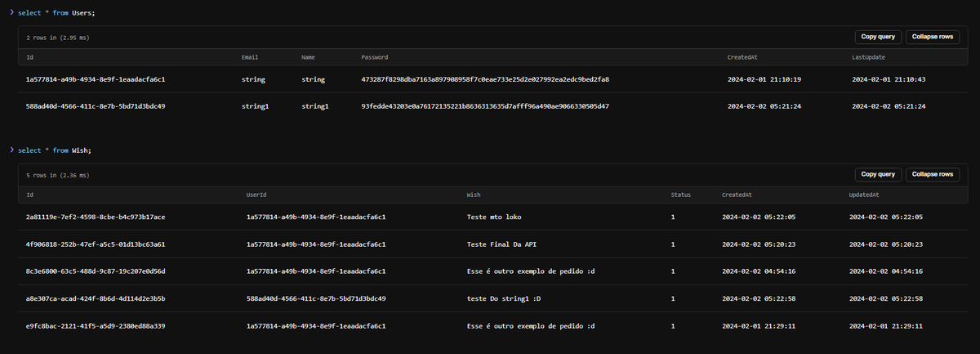
Task: Click the chevron beside 'select * from Wish'
Action: [x=11, y=150]
